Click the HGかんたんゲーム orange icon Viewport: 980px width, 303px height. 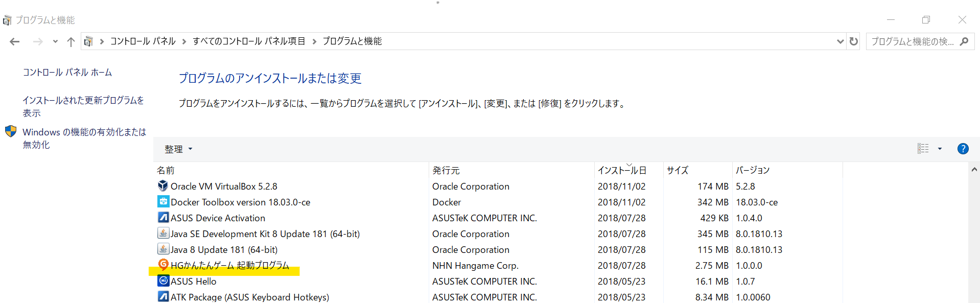163,264
